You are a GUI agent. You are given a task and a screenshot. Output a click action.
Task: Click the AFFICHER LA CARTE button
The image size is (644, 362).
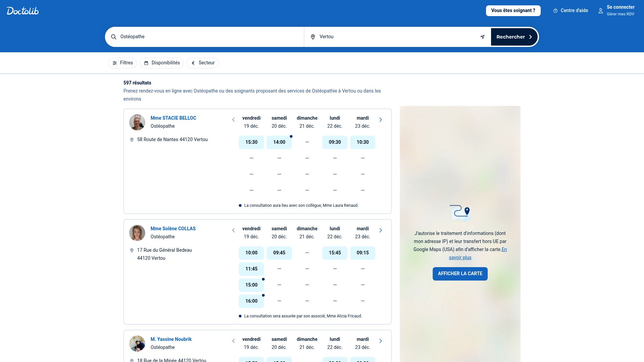[460, 274]
